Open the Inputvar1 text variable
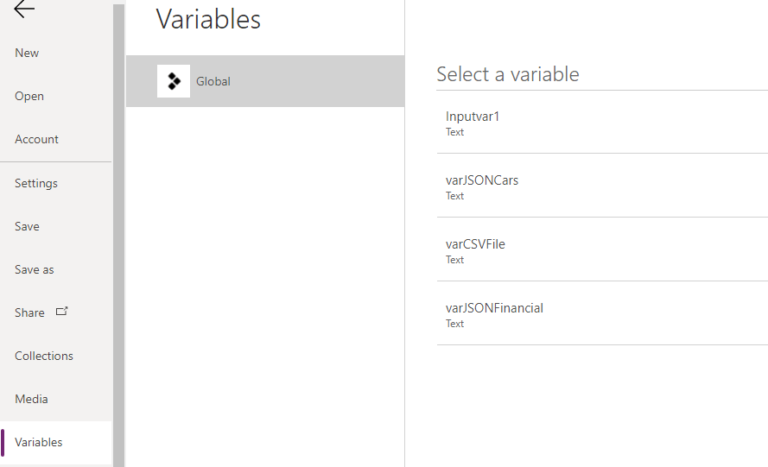The width and height of the screenshot is (768, 467). click(x=602, y=123)
